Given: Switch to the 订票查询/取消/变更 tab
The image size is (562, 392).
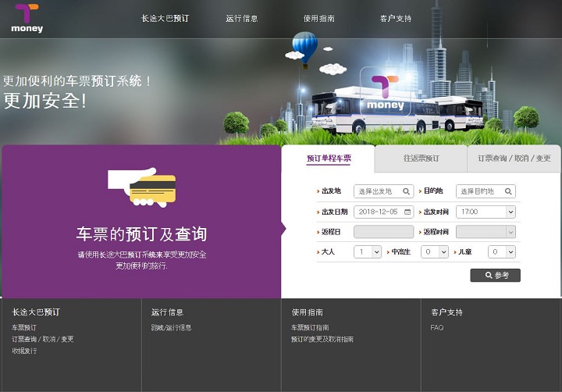Looking at the screenshot, I should [514, 159].
